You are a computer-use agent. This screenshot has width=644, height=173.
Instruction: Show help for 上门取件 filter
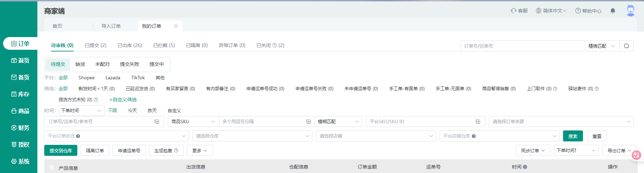(x=555, y=89)
